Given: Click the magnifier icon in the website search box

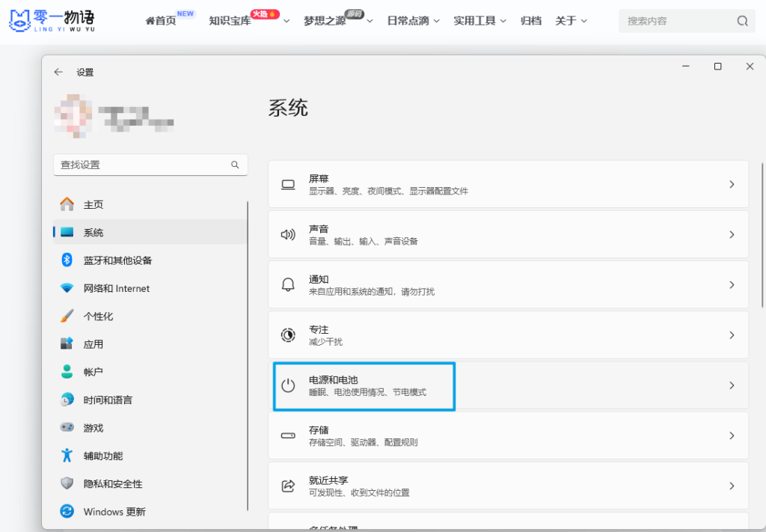Looking at the screenshot, I should coord(742,21).
